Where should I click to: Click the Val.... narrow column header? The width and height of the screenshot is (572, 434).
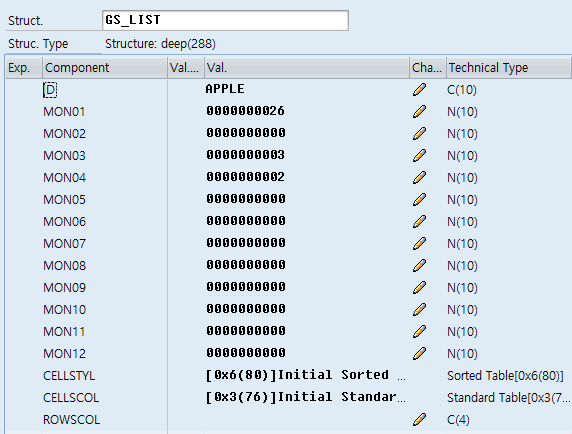coord(186,67)
